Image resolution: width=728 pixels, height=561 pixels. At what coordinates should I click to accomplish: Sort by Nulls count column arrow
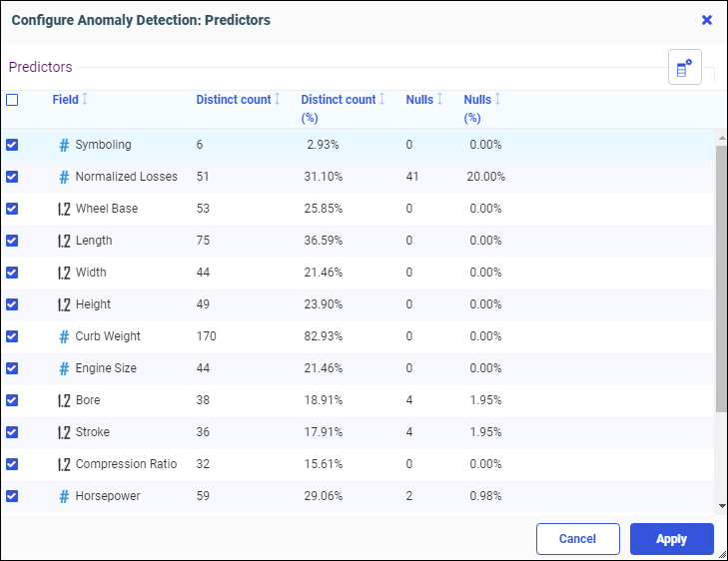(439, 100)
